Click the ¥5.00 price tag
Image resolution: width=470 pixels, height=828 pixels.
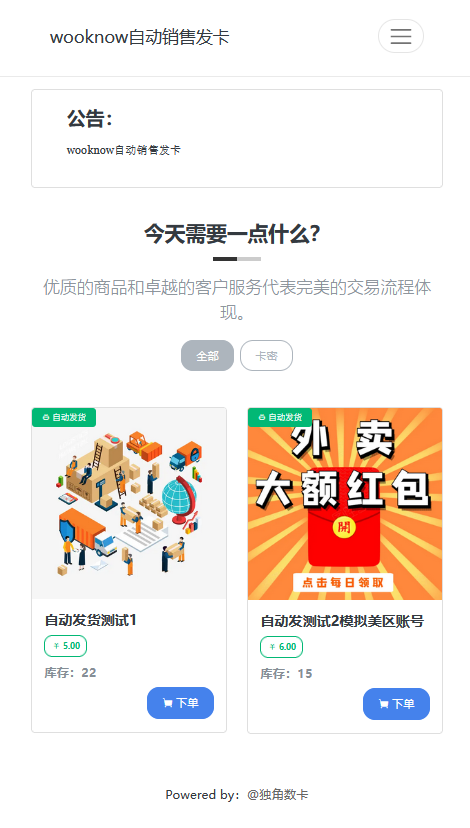(65, 646)
